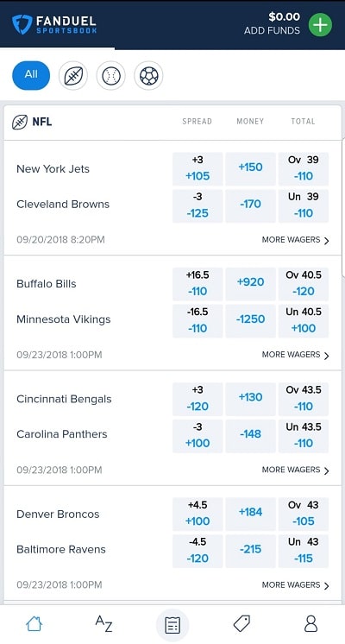Open the account profile icon
The image size is (345, 644).
point(311,624)
